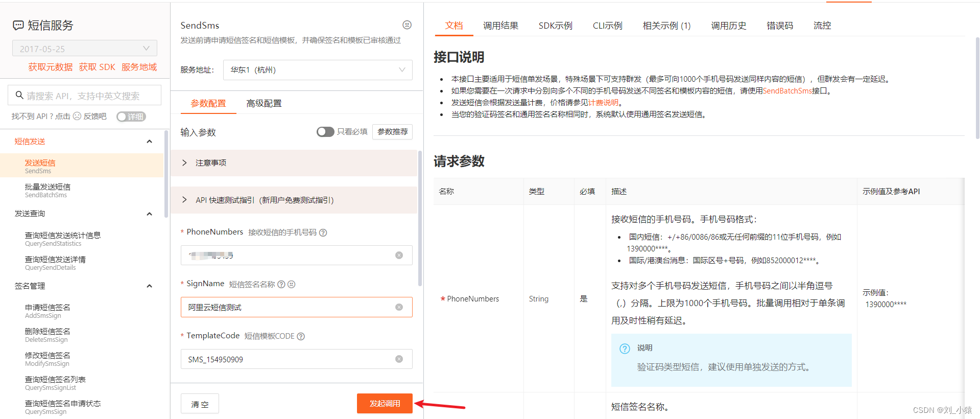
Task: Click the parameter panel vertical scrollbar
Action: click(420, 218)
